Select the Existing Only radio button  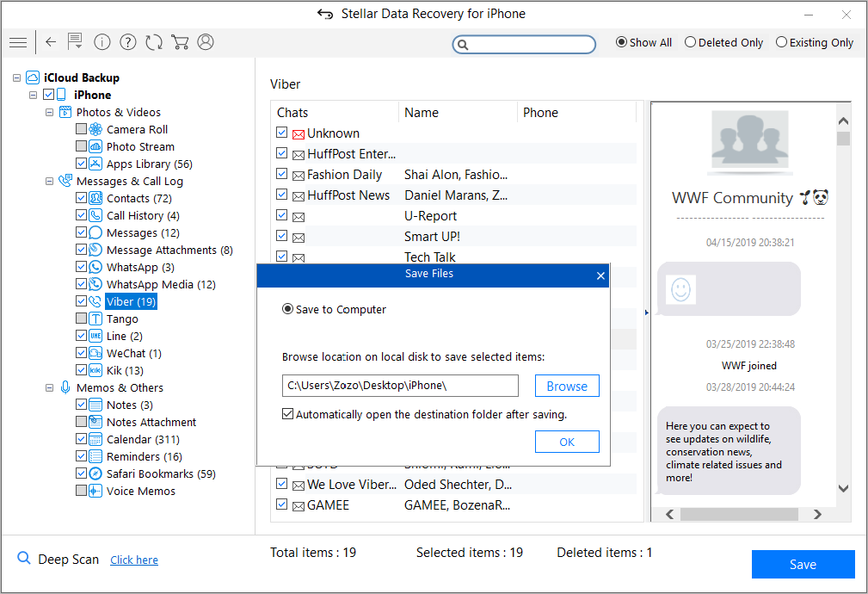click(x=815, y=43)
